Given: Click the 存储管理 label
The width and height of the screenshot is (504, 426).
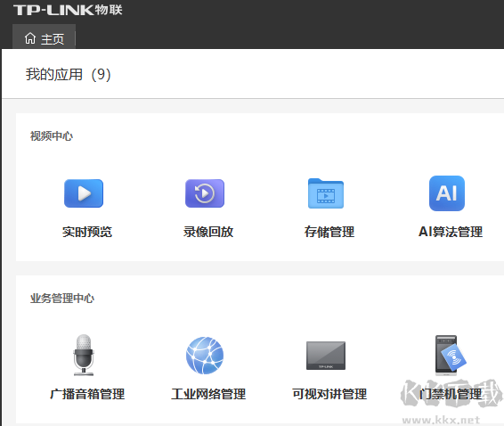Looking at the screenshot, I should [329, 232].
